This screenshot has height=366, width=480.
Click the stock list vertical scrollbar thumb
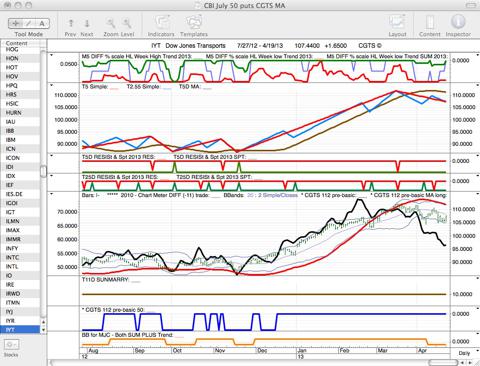(x=43, y=171)
